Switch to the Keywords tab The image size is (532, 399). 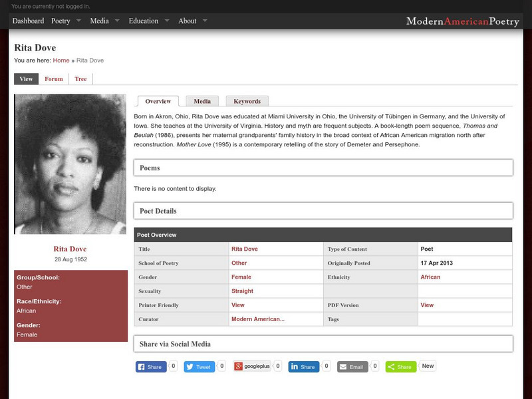click(x=247, y=101)
